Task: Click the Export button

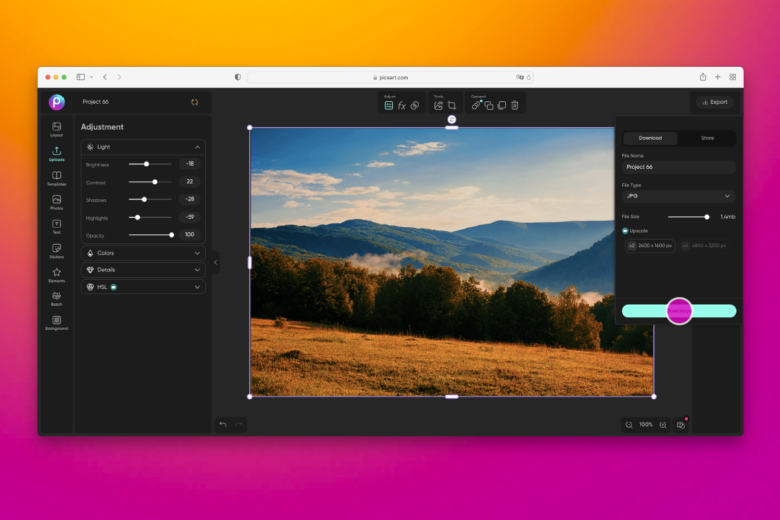Action: pos(715,102)
